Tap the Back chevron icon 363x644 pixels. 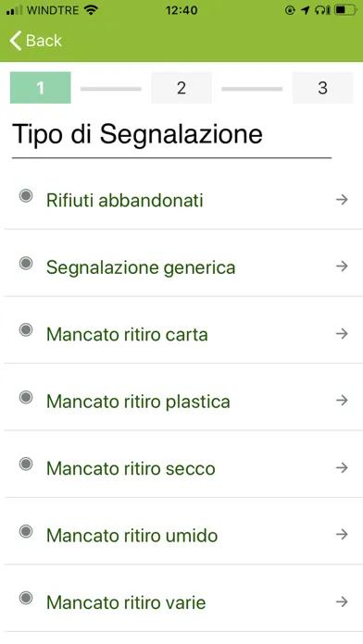[15, 41]
